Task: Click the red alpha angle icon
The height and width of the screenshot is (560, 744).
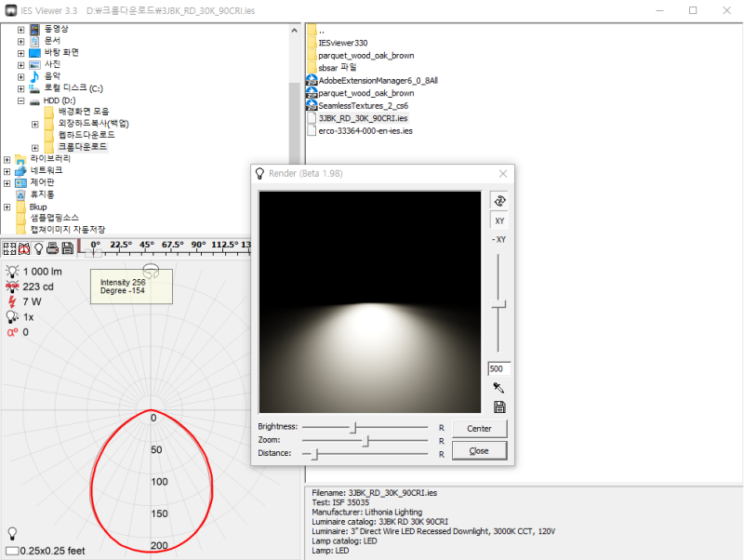Action: click(x=12, y=332)
